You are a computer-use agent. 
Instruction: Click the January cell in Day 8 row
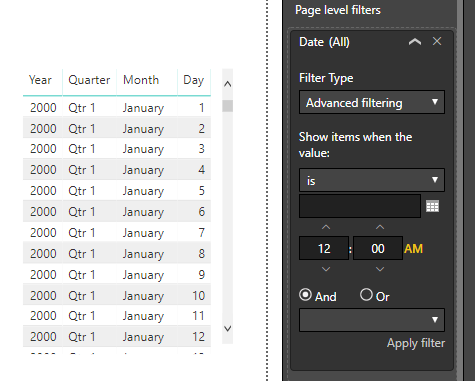tap(143, 254)
